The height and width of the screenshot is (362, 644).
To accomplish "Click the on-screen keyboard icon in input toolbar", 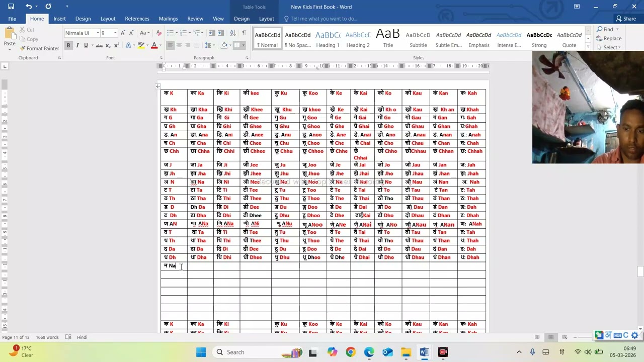I will (x=617, y=335).
